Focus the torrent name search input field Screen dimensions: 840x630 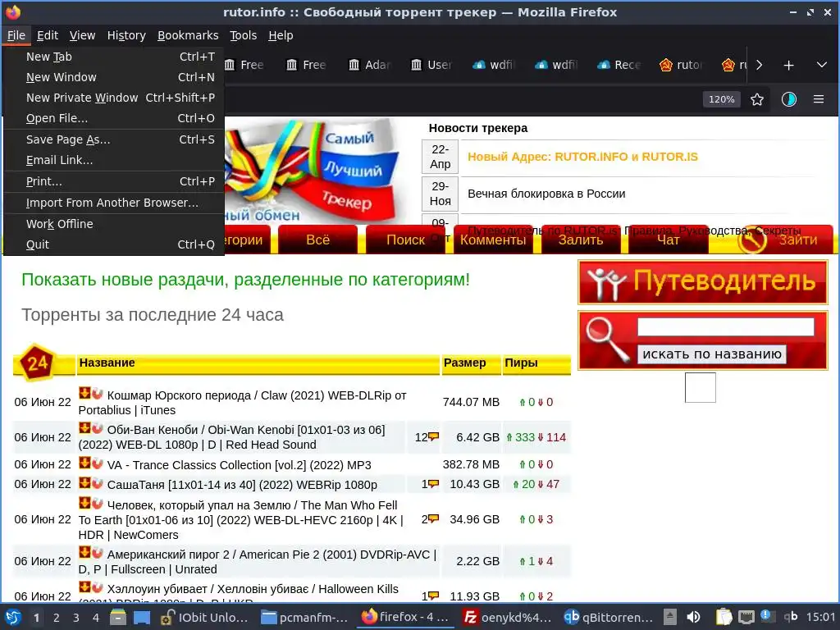(725, 326)
